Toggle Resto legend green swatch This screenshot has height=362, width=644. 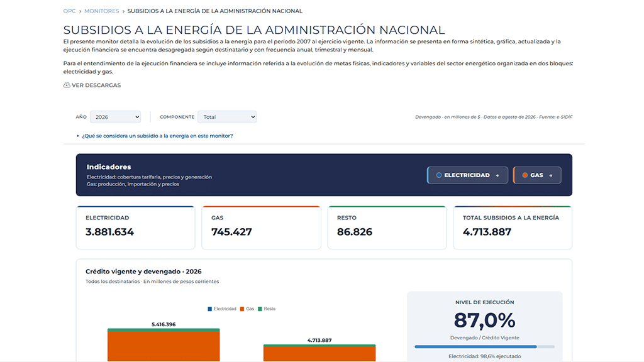pos(260,309)
